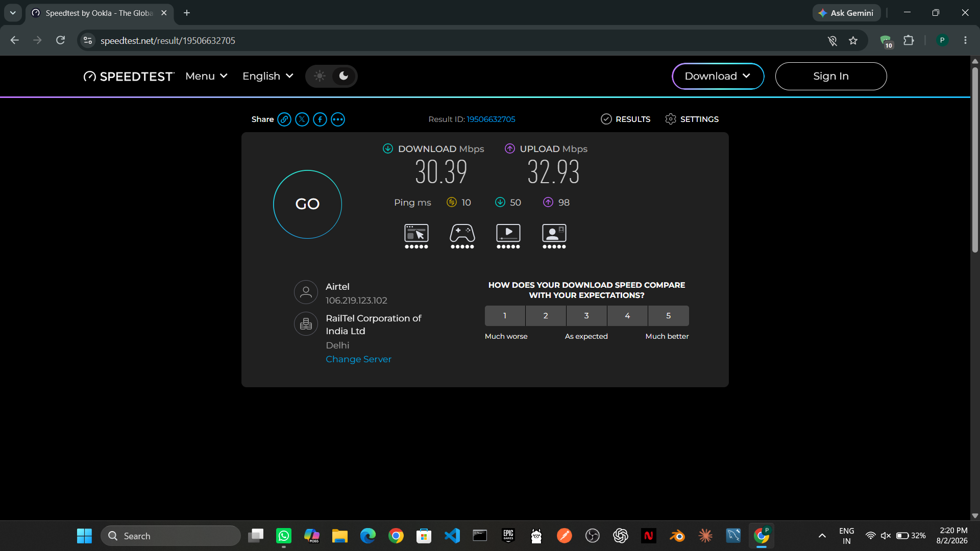Open the tab search chevron in Chrome
This screenshot has height=551, width=980.
tap(13, 13)
